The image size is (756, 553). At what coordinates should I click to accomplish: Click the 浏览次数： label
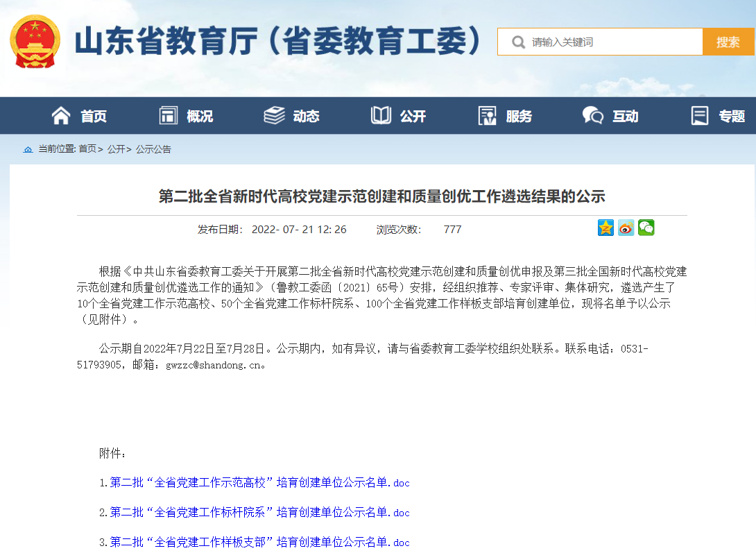(399, 230)
